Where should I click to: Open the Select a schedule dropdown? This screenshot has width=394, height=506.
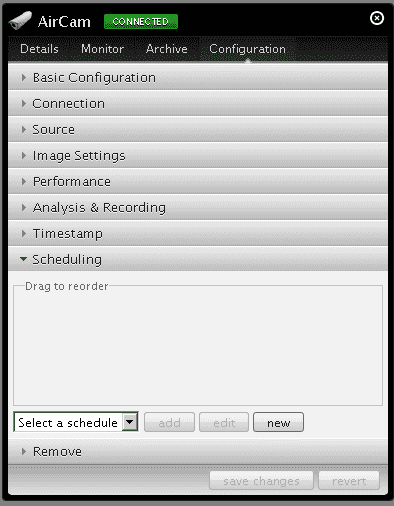coord(76,422)
